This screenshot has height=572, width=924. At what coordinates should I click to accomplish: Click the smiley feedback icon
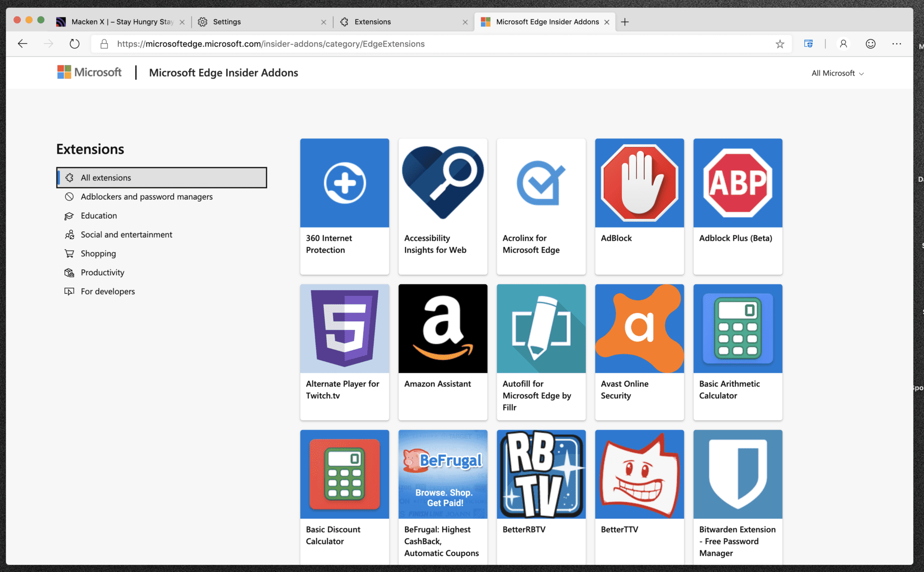pyautogui.click(x=870, y=44)
